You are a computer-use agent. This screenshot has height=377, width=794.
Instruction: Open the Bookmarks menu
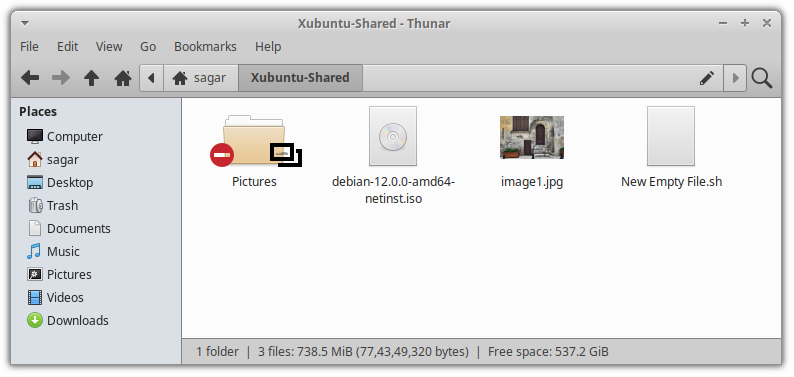click(x=205, y=47)
